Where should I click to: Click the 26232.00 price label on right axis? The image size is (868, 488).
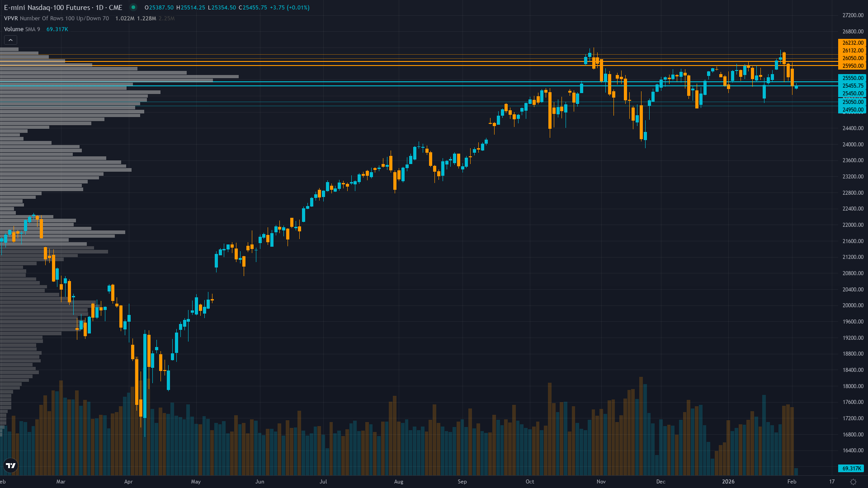[x=852, y=43]
